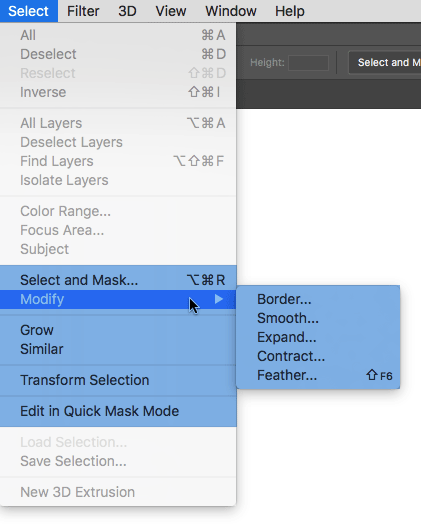This screenshot has width=421, height=529.
Task: Open the 3D menu
Action: [x=127, y=11]
